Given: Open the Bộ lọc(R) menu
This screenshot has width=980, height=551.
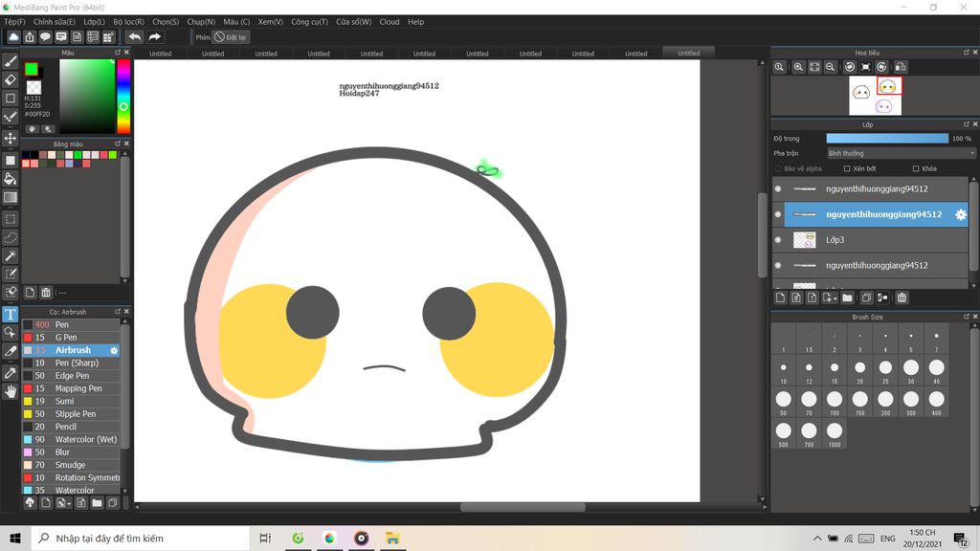Looking at the screenshot, I should [129, 22].
